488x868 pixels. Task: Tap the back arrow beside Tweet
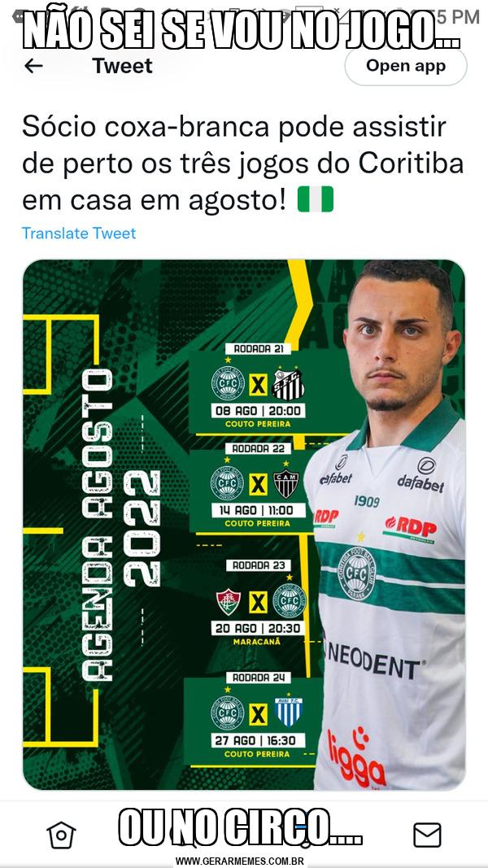click(33, 67)
